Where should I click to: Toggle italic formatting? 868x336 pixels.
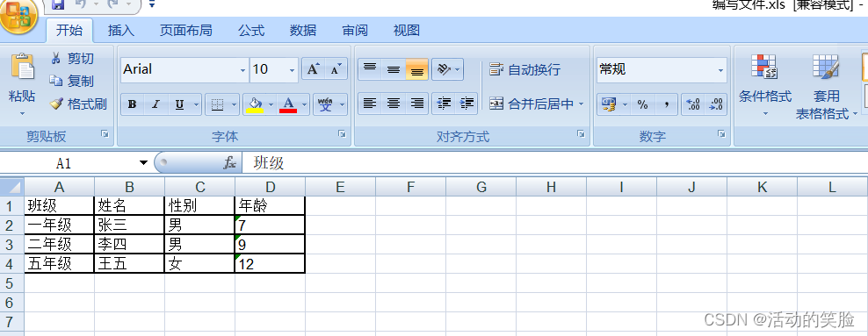[x=156, y=104]
